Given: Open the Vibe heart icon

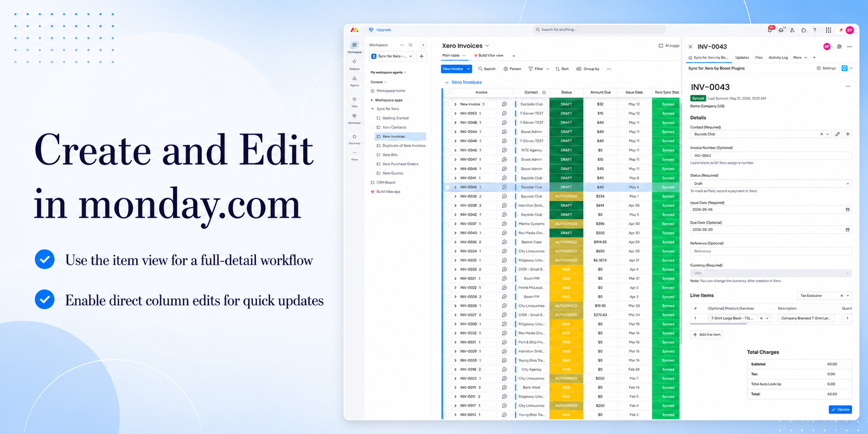Looking at the screenshot, I should click(x=354, y=99).
